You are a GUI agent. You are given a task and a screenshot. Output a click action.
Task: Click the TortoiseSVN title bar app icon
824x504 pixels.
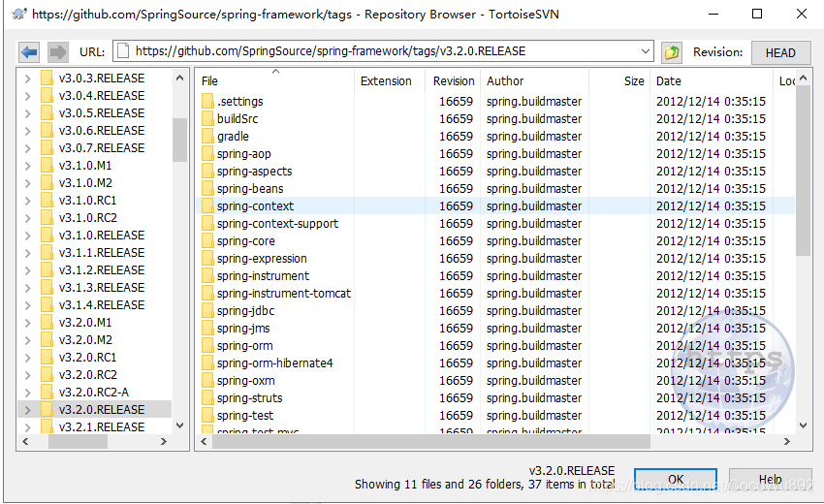19,14
